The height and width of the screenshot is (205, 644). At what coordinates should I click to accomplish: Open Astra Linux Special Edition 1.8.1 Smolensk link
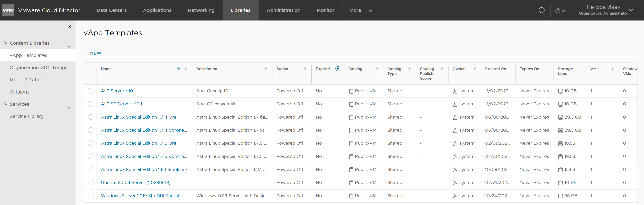point(144,169)
